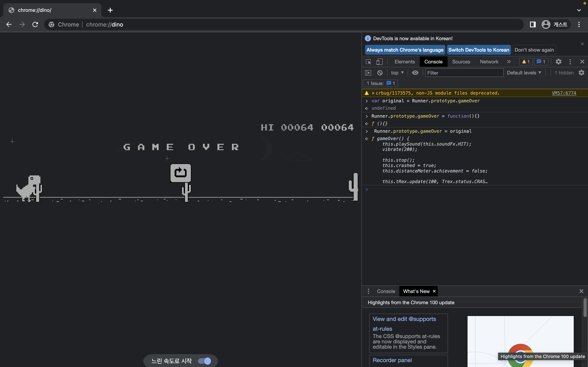
Task: Clear console with the ban icon
Action: tap(380, 73)
